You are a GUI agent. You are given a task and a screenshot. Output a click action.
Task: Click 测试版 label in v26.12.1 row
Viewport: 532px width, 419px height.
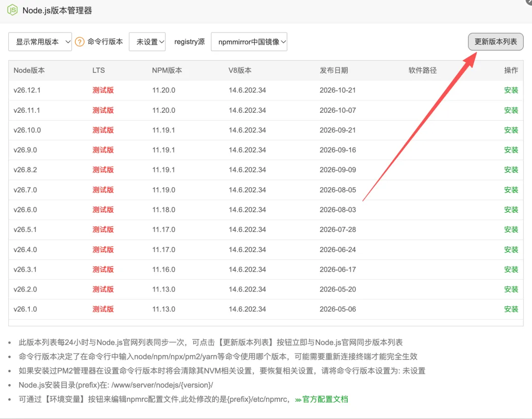[x=103, y=90]
